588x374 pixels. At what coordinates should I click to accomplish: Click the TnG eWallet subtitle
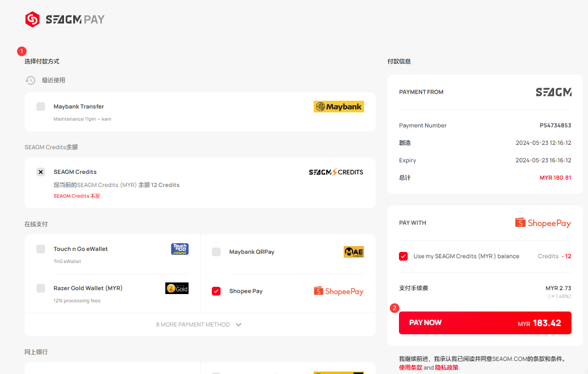(x=67, y=262)
